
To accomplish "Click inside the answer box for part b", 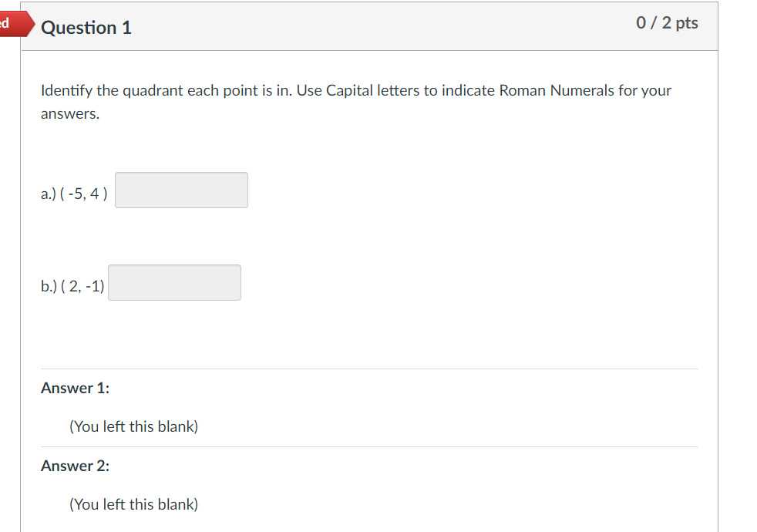I will tap(174, 282).
